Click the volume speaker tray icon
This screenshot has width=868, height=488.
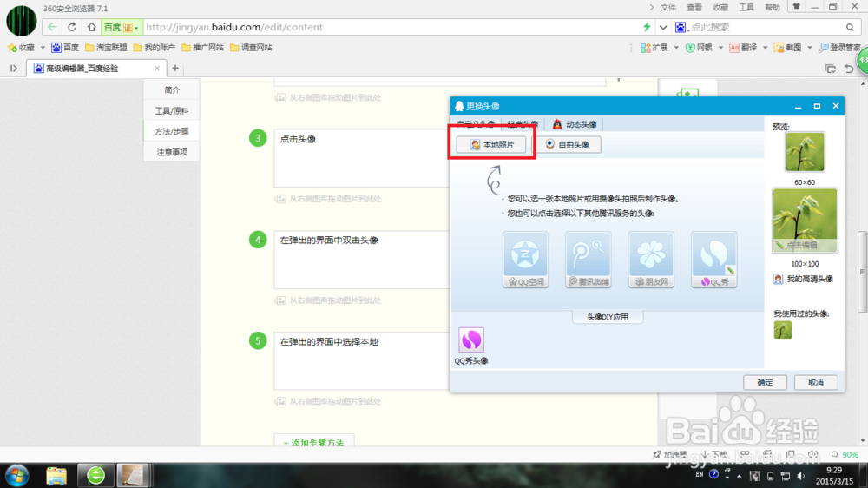coord(800,475)
